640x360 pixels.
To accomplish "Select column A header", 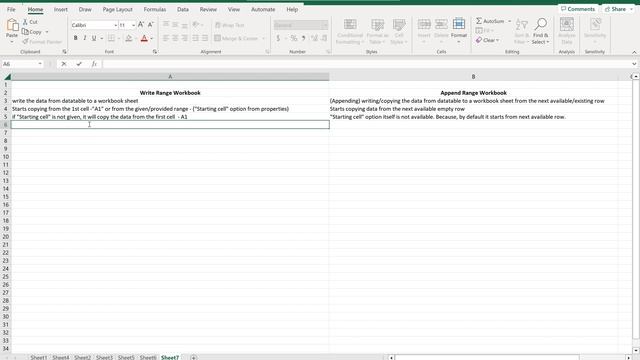I will 170,77.
